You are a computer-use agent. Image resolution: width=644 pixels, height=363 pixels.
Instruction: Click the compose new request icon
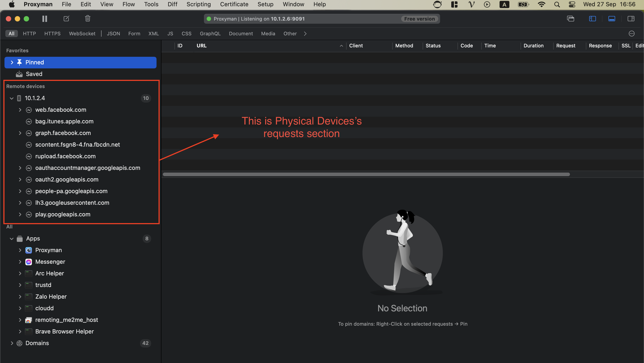pyautogui.click(x=66, y=19)
